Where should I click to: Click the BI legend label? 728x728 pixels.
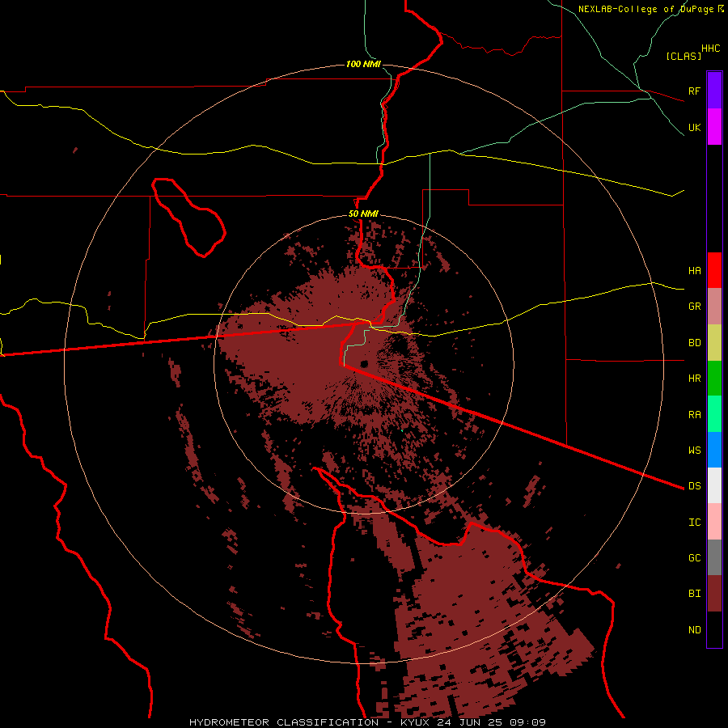coord(694,594)
